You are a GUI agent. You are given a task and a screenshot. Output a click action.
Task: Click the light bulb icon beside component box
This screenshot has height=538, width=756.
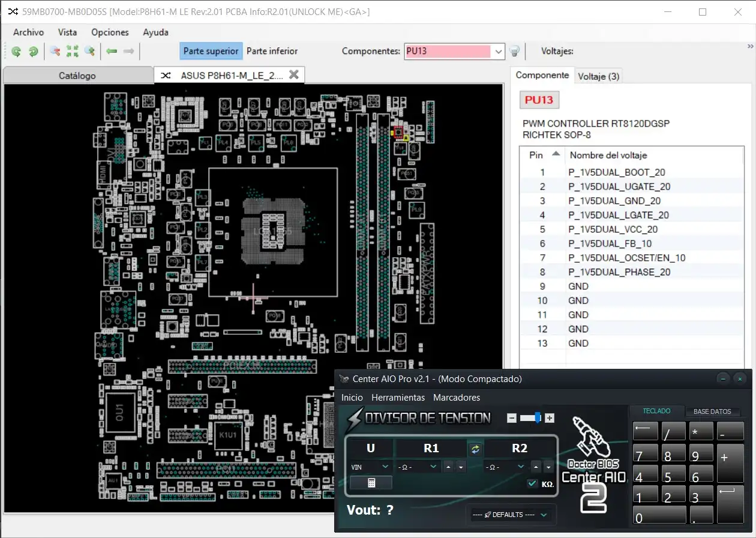514,52
